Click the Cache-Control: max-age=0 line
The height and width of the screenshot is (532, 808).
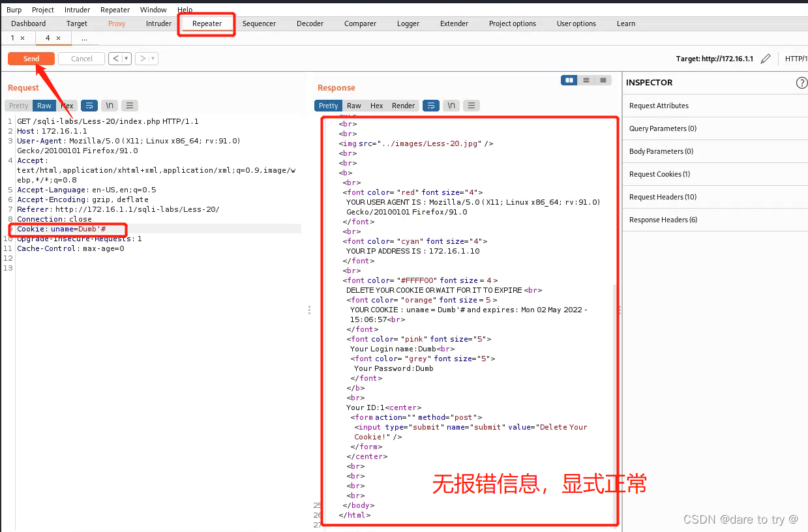70,248
